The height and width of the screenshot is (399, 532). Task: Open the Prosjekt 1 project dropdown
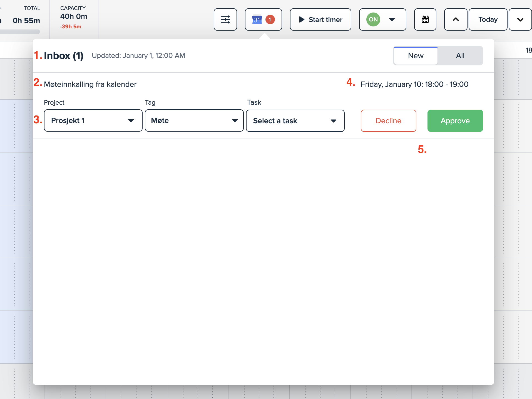click(93, 120)
